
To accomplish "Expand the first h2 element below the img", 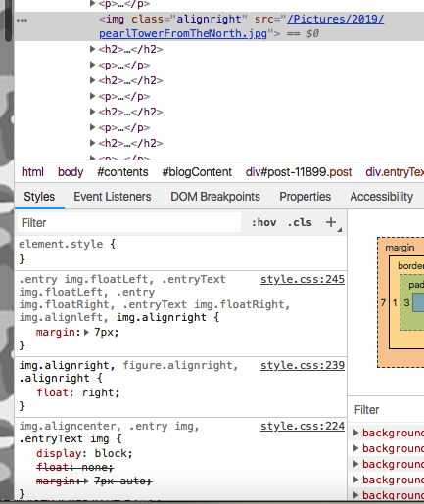I will coord(93,49).
